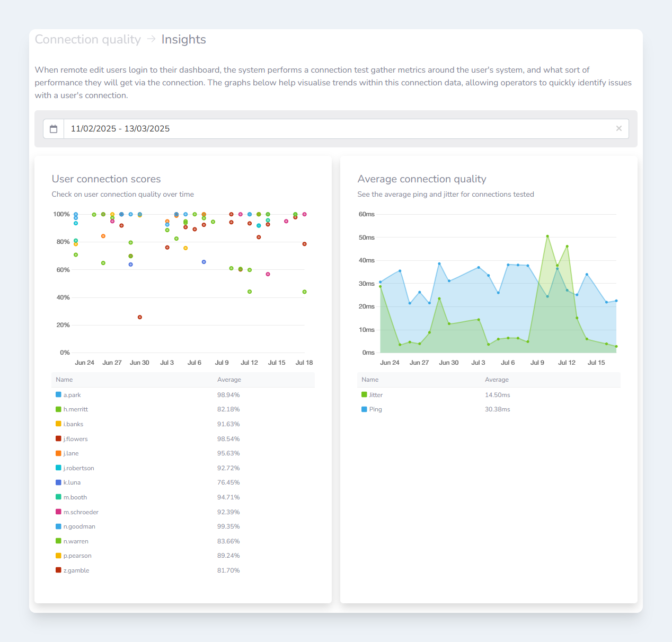This screenshot has height=642, width=672.
Task: Toggle the a.park legend color swatch
Action: 58,394
